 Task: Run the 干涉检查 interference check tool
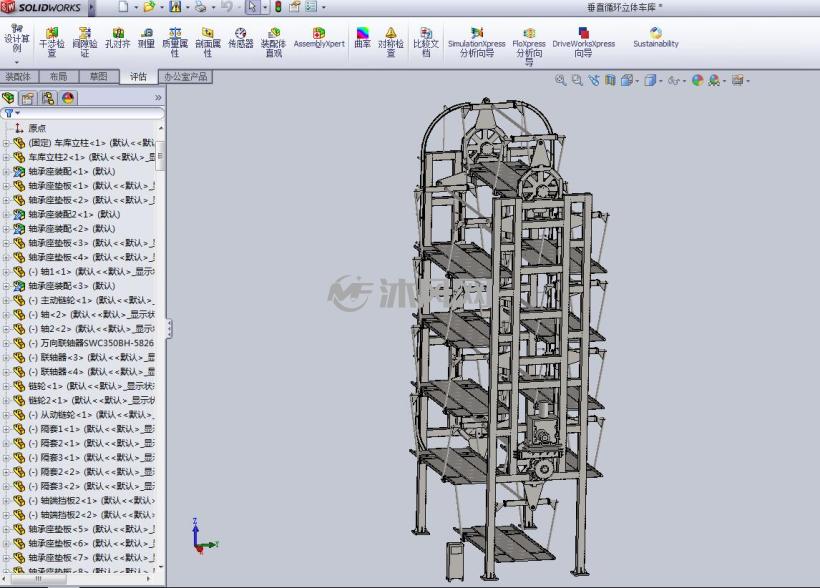pos(52,42)
